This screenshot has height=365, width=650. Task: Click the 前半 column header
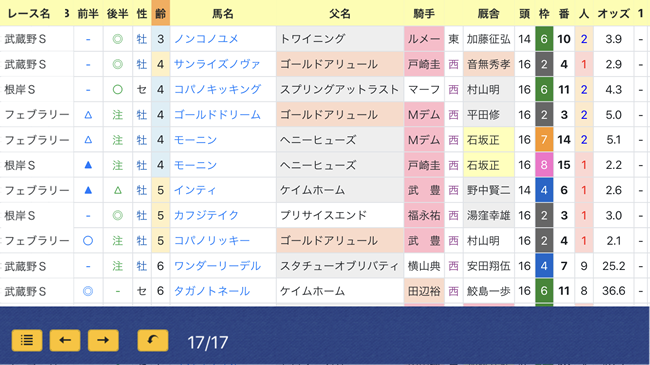(x=88, y=14)
